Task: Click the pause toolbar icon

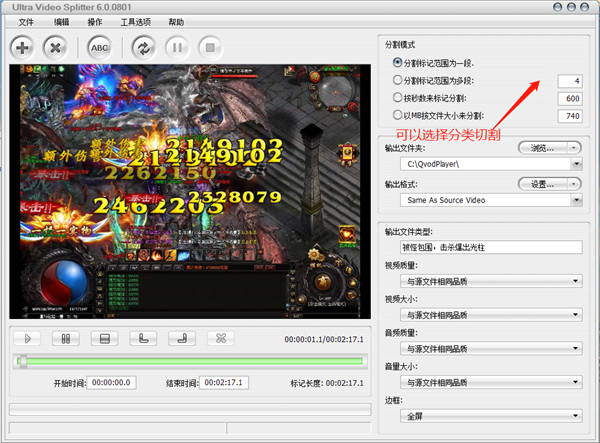Action: [177, 48]
